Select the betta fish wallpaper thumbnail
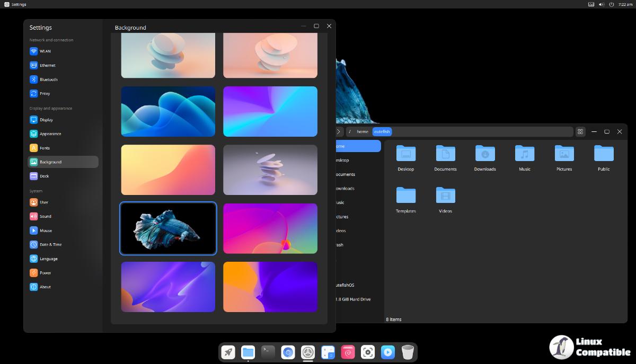Image resolution: width=636 pixels, height=364 pixels. click(x=168, y=228)
